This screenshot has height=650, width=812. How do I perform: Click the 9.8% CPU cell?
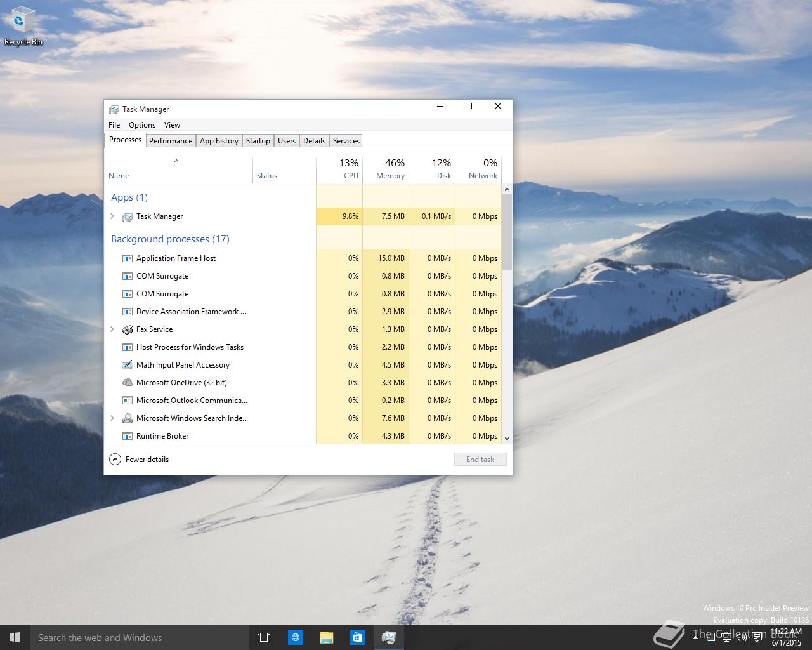pos(339,216)
